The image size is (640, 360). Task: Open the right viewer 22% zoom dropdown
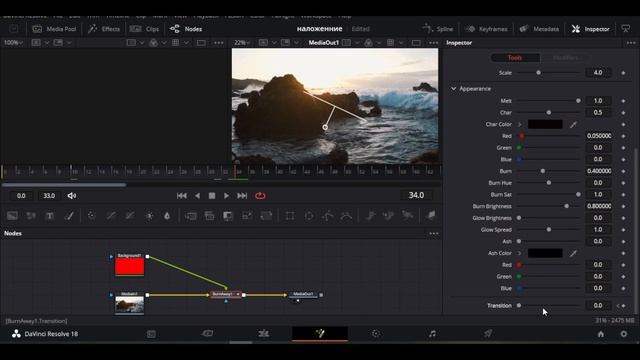tap(242, 43)
